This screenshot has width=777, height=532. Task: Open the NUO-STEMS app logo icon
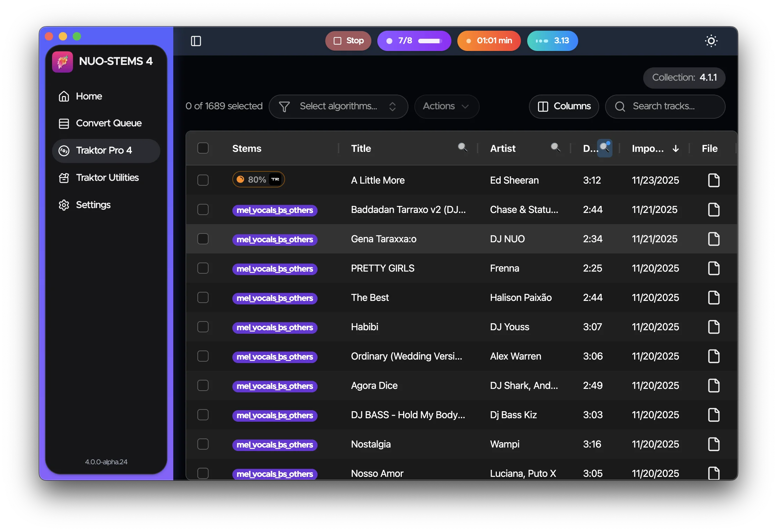(62, 61)
